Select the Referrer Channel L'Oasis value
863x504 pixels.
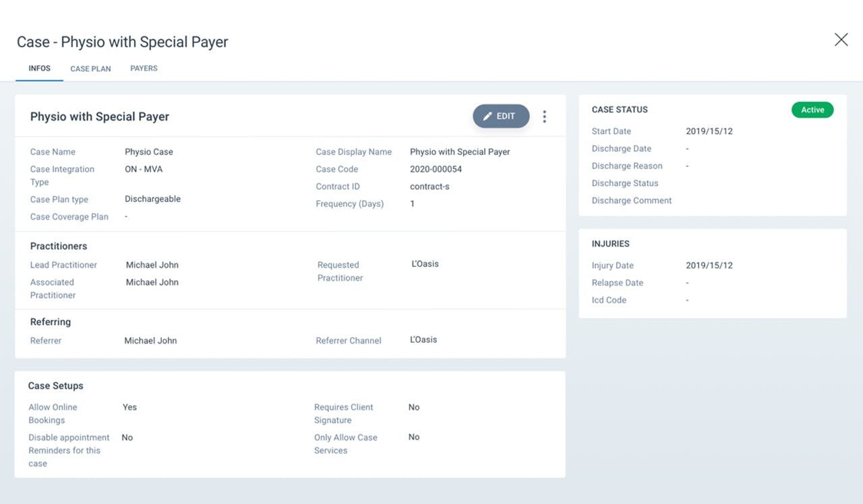[423, 340]
